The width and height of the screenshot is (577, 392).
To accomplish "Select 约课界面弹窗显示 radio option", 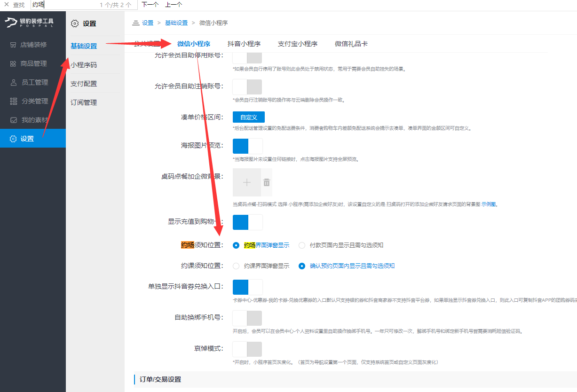I will pos(236,266).
